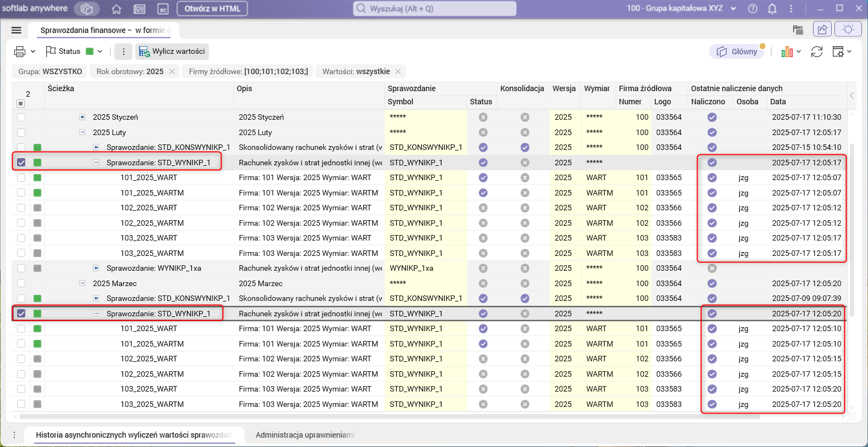Open the notifications bell
This screenshot has width=868, height=447.
tap(772, 9)
